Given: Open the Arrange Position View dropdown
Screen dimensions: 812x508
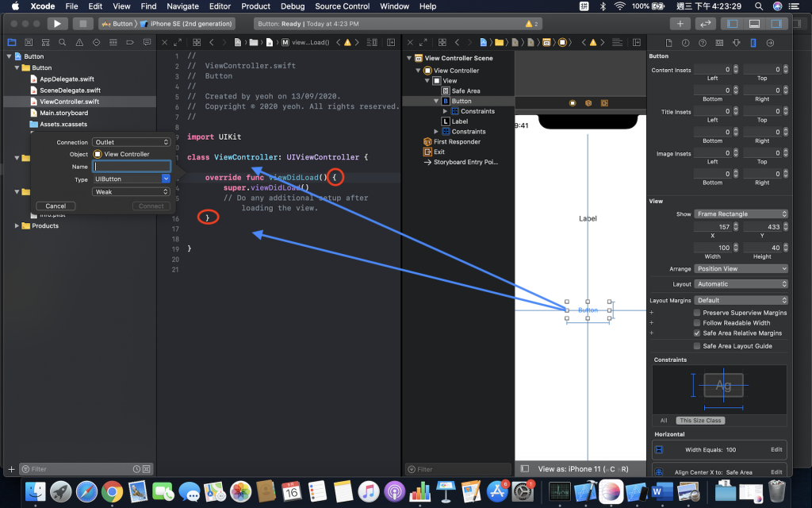Looking at the screenshot, I should (x=741, y=268).
